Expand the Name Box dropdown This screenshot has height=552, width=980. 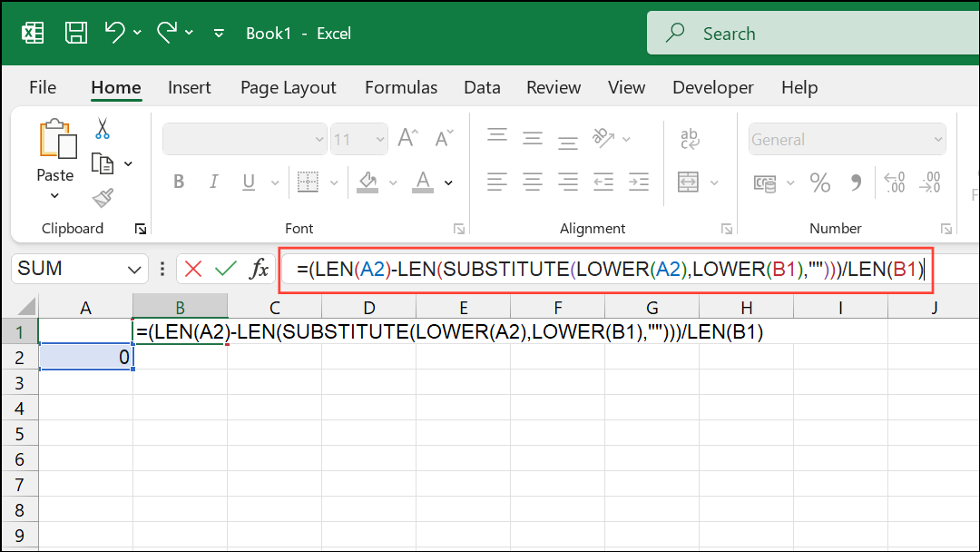tap(135, 269)
